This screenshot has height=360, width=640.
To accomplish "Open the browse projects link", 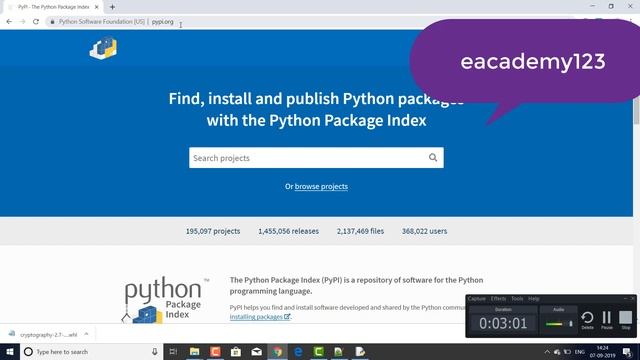I will [321, 187].
